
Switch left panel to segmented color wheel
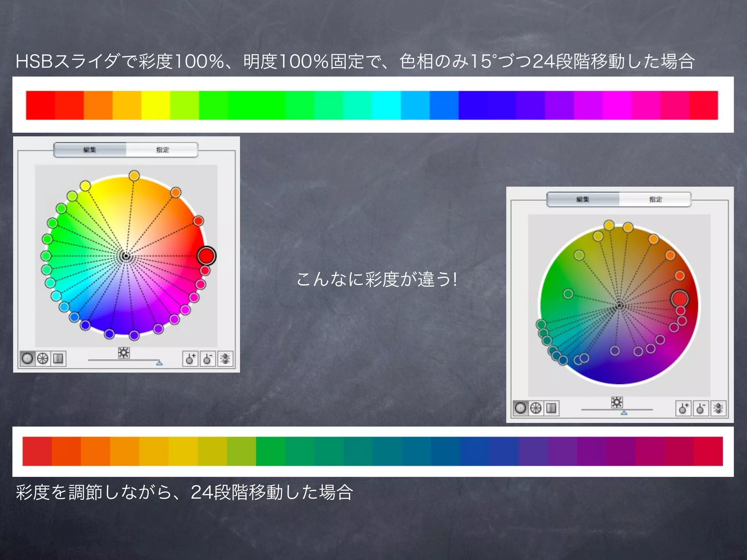[x=43, y=359]
